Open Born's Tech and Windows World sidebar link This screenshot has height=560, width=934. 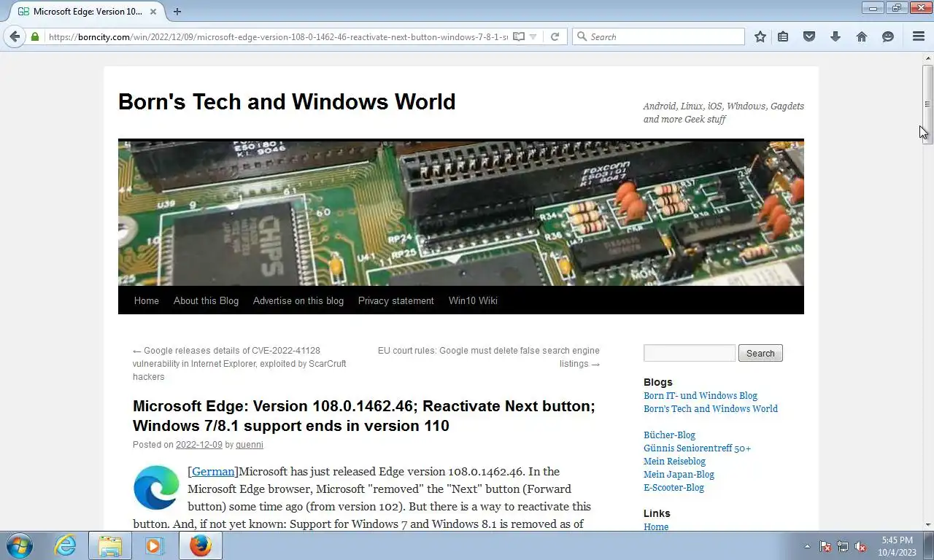point(711,408)
